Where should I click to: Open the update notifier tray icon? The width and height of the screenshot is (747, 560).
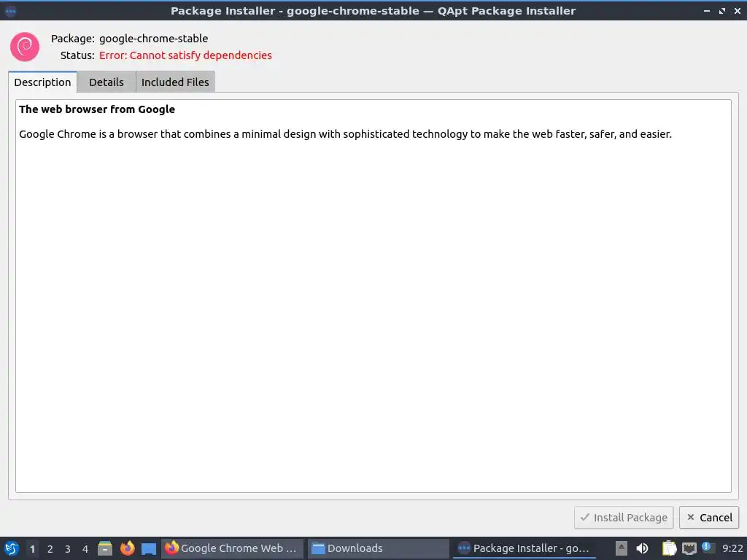(x=708, y=548)
